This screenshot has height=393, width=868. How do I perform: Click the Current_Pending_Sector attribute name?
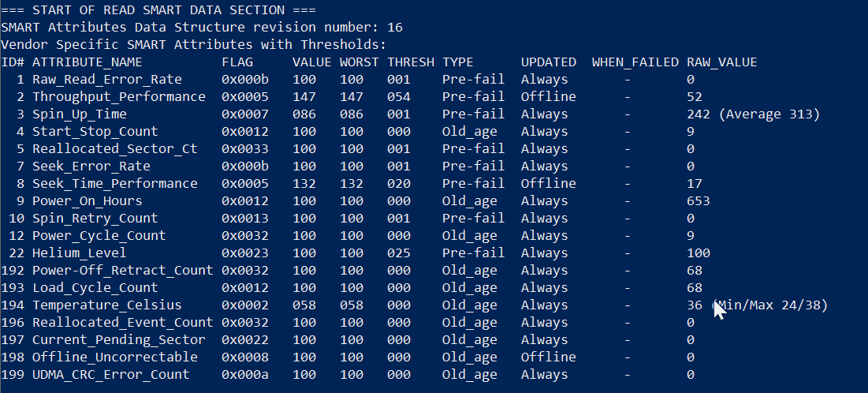(x=118, y=340)
